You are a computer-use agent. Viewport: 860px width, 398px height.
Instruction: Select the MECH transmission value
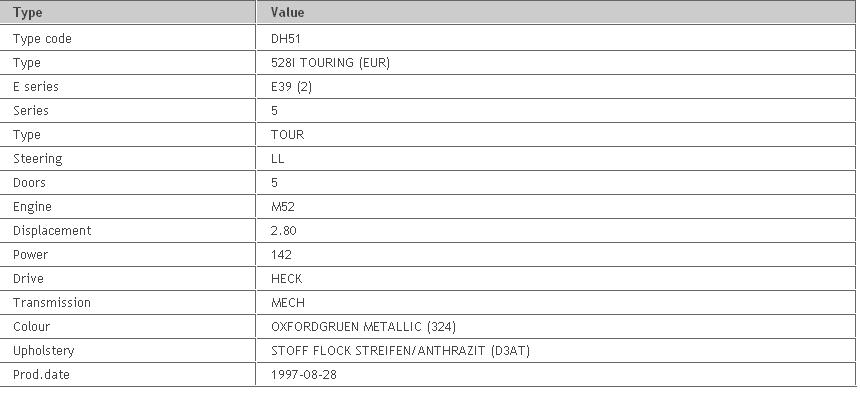click(x=288, y=303)
